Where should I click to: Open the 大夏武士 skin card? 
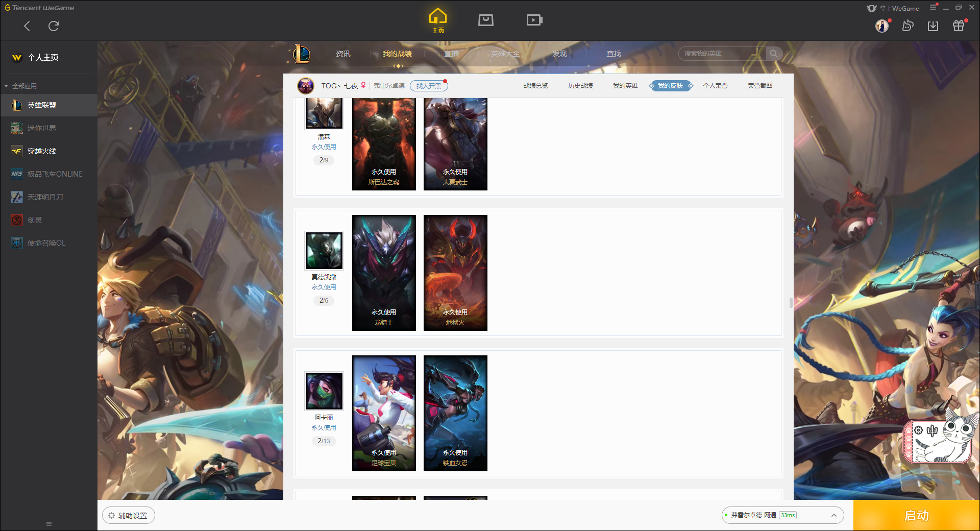click(x=455, y=144)
